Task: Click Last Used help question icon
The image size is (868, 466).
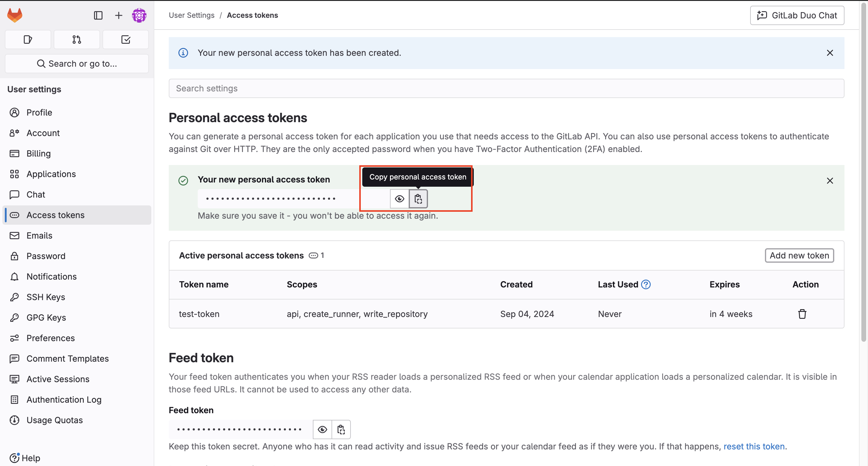Action: (646, 285)
